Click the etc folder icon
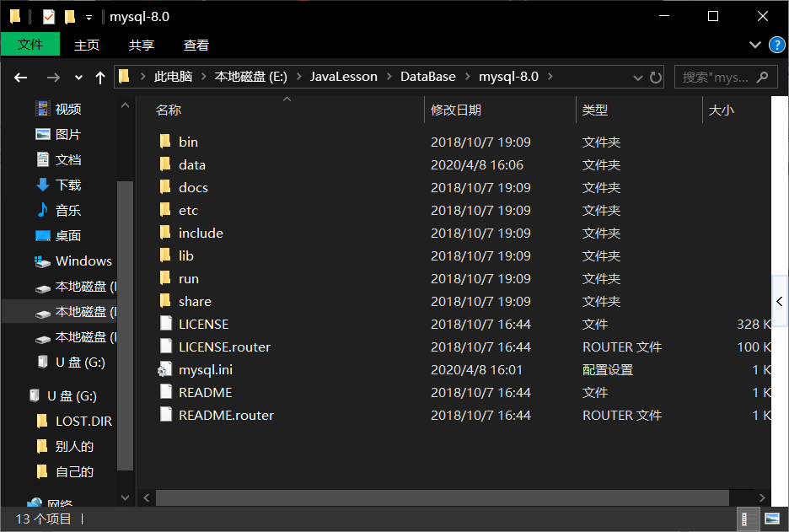Screen dimensions: 789x532 pyautogui.click(x=165, y=209)
